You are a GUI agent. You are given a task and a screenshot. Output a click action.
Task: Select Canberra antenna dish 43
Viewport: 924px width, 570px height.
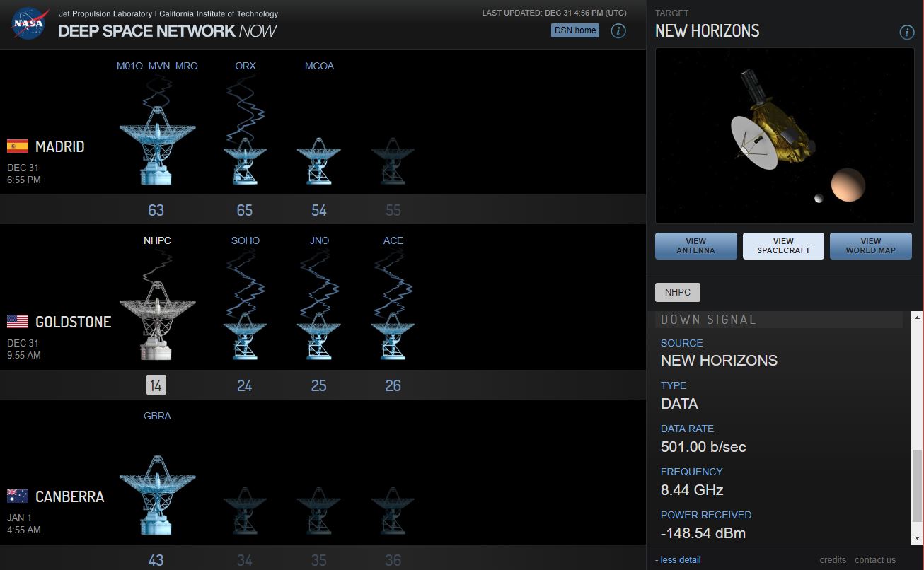click(x=157, y=495)
